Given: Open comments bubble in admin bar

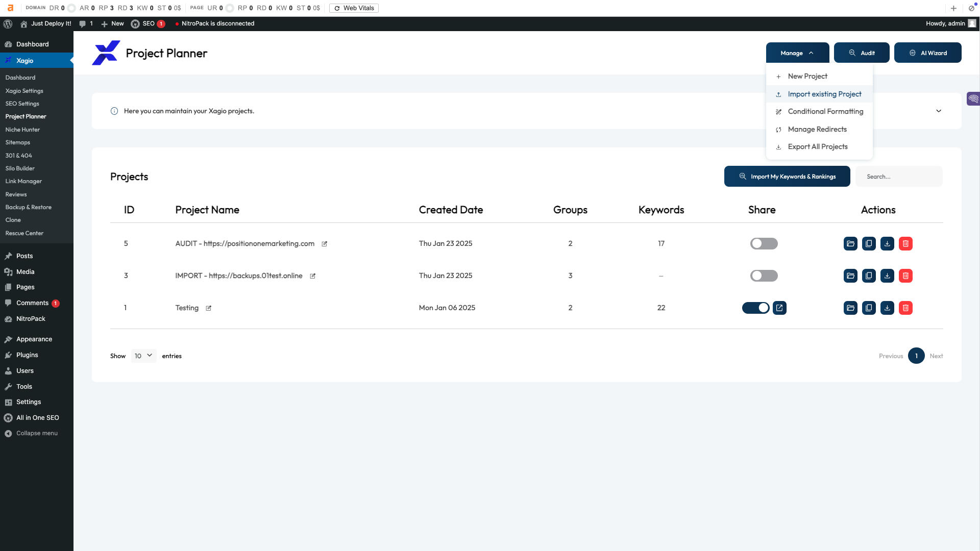Looking at the screenshot, I should [x=86, y=23].
